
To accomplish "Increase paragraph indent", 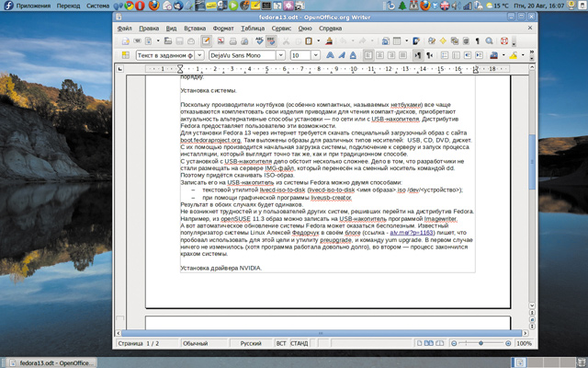I will pos(479,55).
